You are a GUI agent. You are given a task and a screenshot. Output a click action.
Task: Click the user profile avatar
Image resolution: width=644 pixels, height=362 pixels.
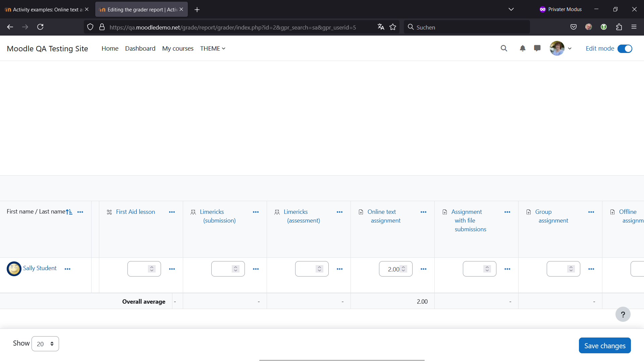557,48
